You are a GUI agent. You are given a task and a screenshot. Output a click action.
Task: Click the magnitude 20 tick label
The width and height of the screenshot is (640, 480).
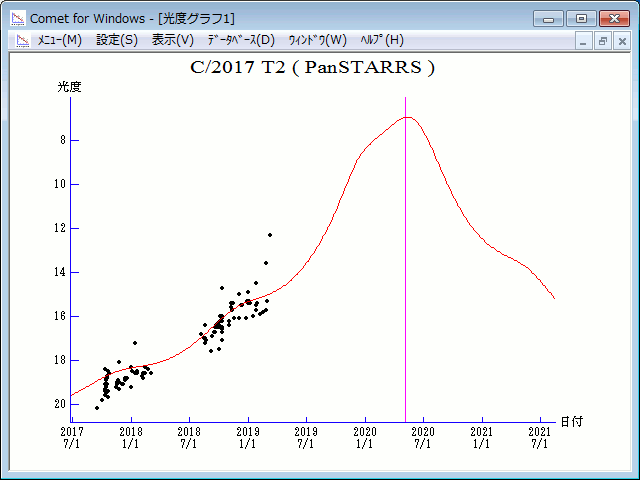coord(60,404)
